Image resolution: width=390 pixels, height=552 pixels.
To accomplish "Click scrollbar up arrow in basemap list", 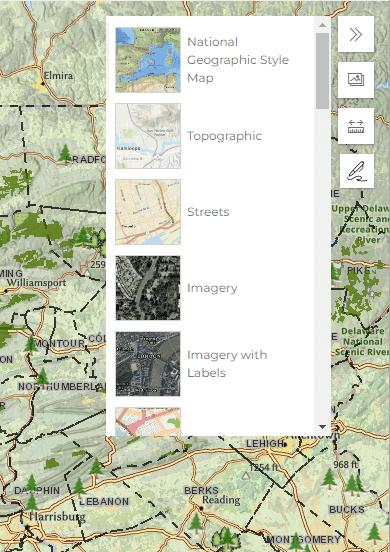I will click(322, 25).
